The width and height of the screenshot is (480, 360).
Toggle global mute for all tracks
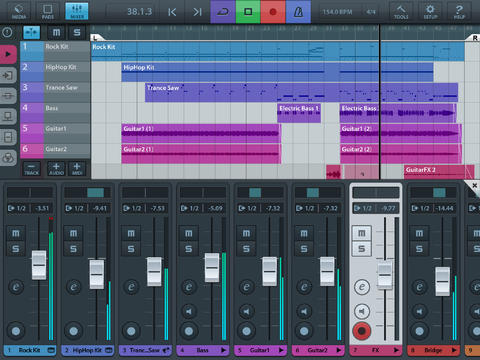(57, 32)
